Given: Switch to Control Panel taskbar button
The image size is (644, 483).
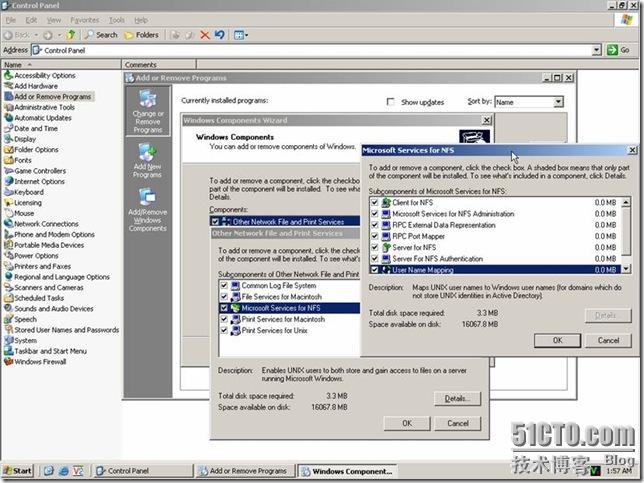Looking at the screenshot, I should pos(142,471).
